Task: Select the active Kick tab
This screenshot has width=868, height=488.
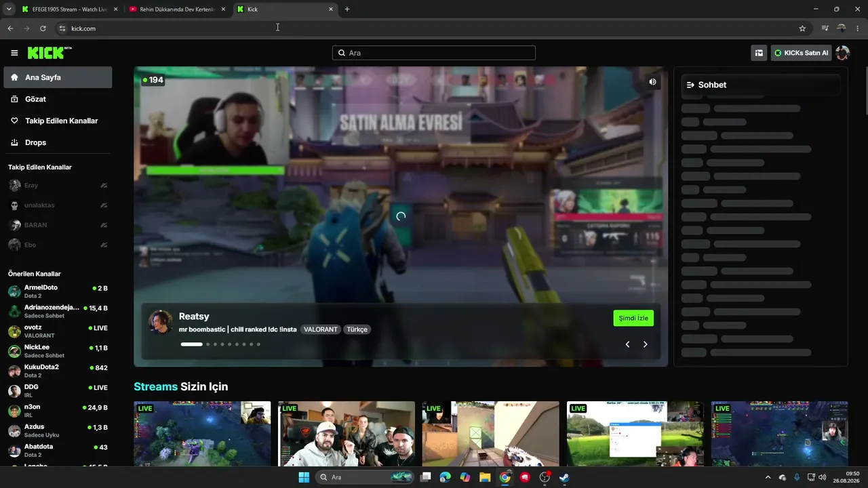Action: point(285,9)
